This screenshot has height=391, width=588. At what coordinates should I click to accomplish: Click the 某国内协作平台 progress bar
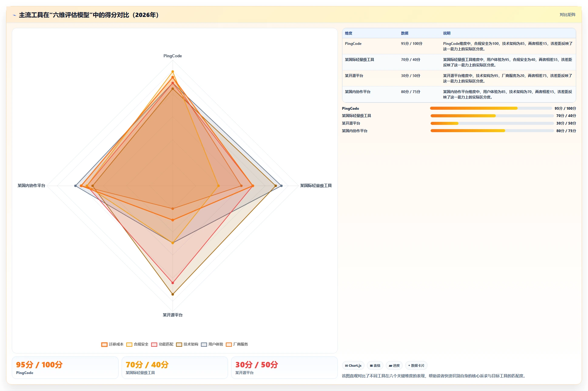coord(492,131)
